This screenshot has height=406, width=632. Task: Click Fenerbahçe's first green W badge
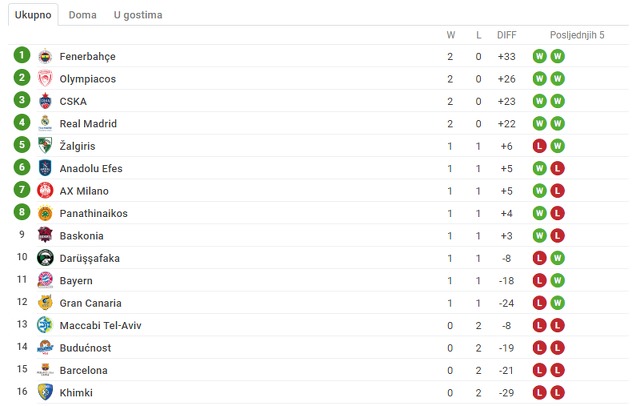coord(539,56)
